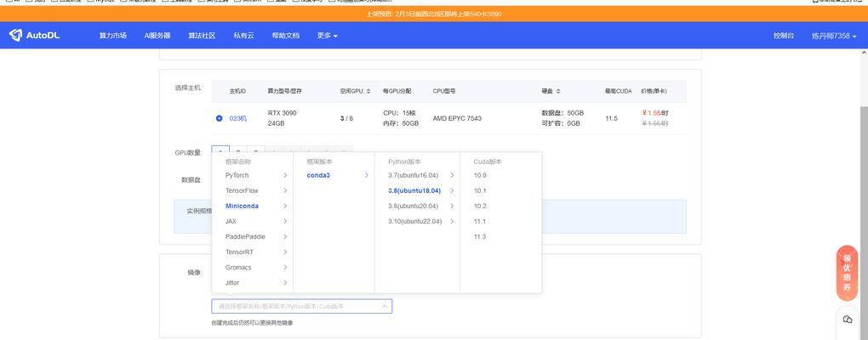868x340 pixels.
Task: Click the coupon badge on the right edge
Action: click(x=847, y=273)
